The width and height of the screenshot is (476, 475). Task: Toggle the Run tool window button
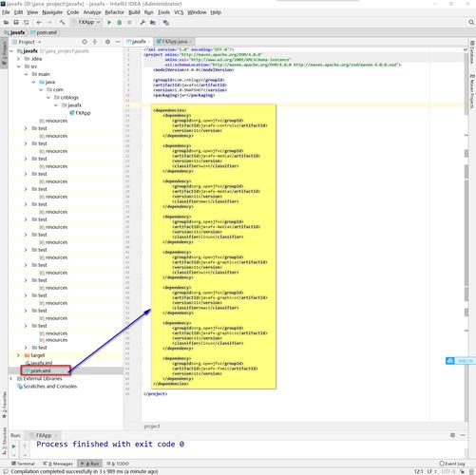pyautogui.click(x=90, y=464)
